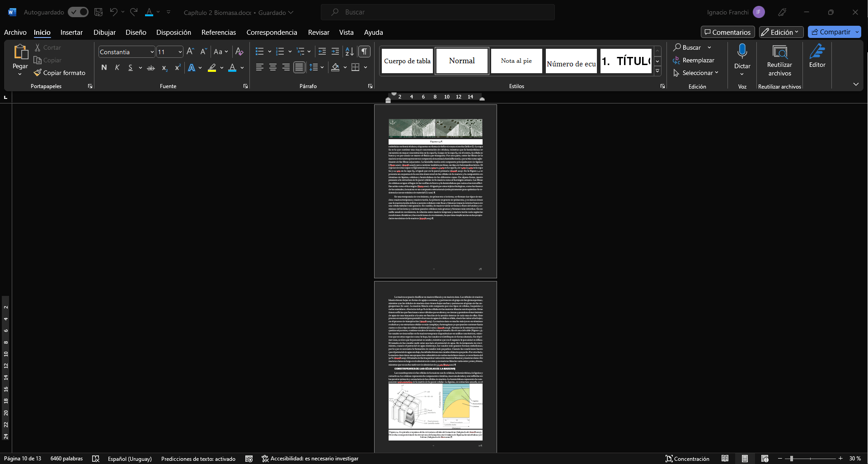Switch to the Vista tab
Screen dimensions: 868x464
coord(347,33)
